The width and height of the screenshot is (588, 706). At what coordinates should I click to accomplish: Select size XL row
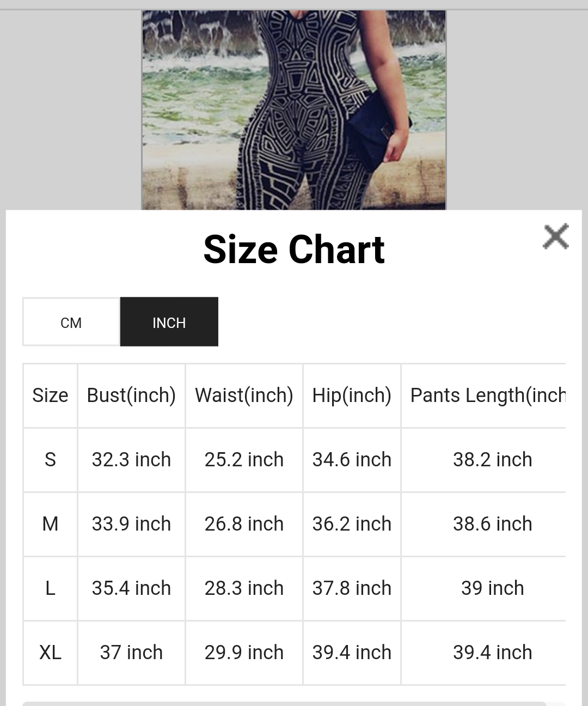[50, 652]
